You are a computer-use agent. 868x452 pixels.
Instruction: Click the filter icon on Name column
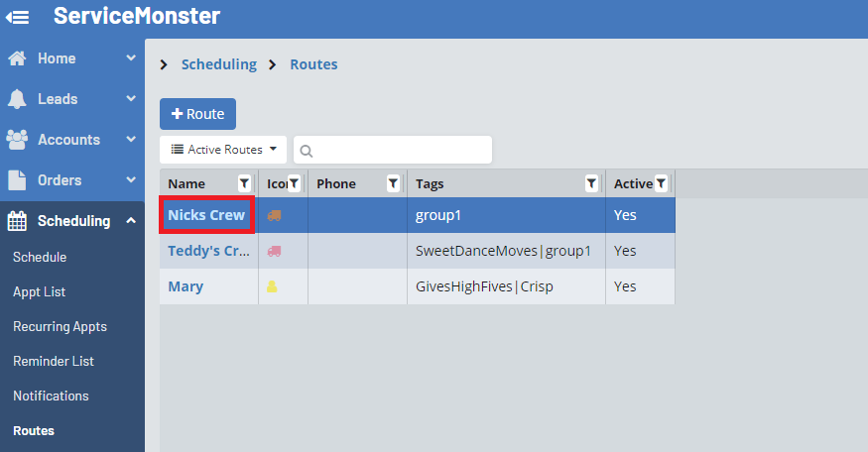click(x=244, y=183)
